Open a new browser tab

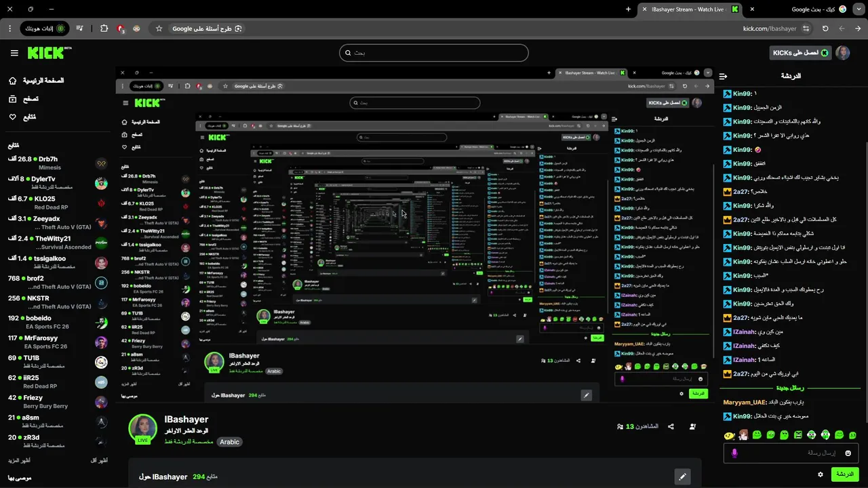[x=628, y=9]
